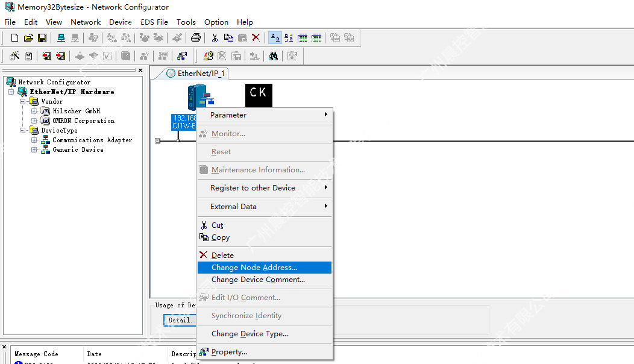This screenshot has height=364, width=634.
Task: Expand the Generic Device node
Action: click(34, 150)
